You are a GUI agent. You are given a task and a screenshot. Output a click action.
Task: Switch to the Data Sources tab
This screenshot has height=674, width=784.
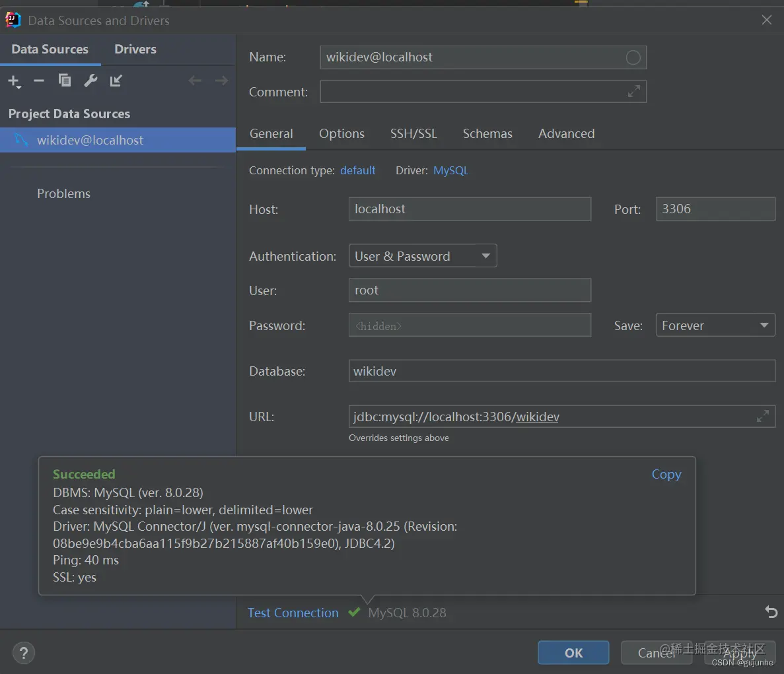[x=50, y=49]
